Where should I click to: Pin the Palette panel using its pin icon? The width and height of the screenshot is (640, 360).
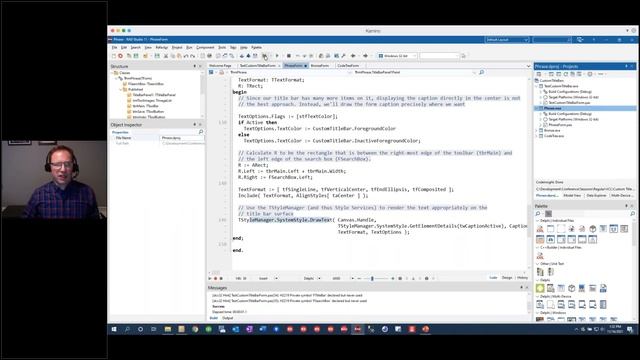[626, 206]
